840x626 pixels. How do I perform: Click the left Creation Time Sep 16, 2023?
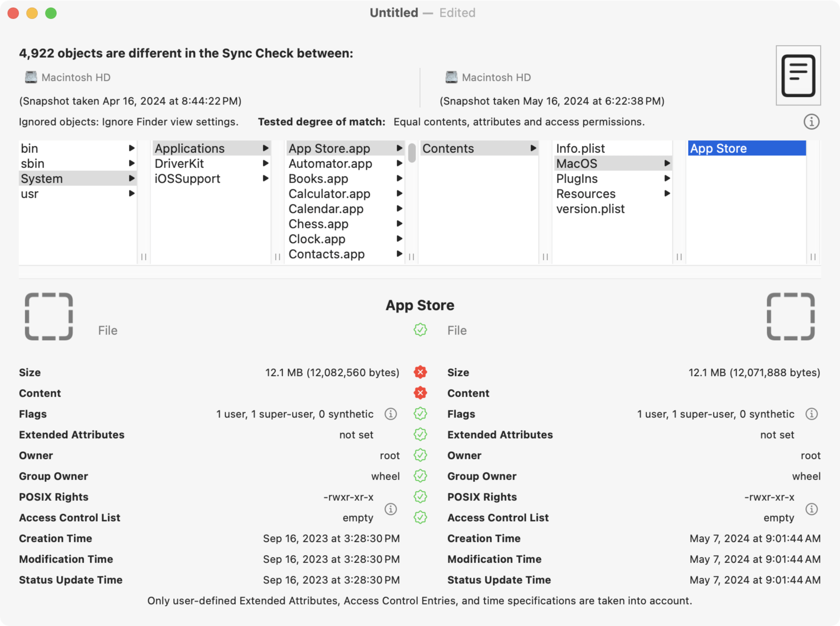point(331,538)
